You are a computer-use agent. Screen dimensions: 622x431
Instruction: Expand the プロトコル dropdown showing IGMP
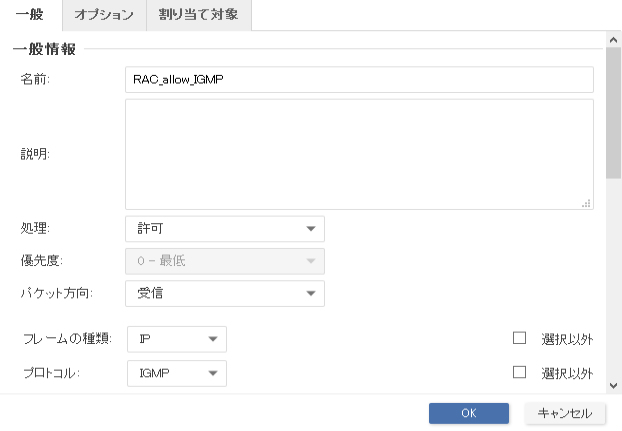coord(176,373)
